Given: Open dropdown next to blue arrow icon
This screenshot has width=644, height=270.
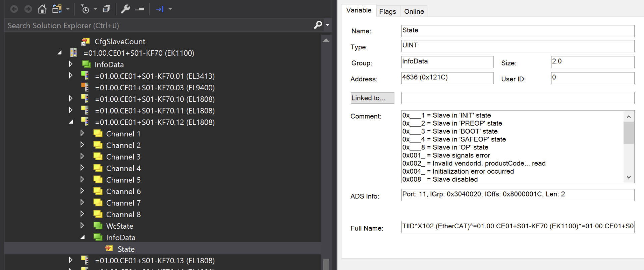Looking at the screenshot, I should point(170,9).
